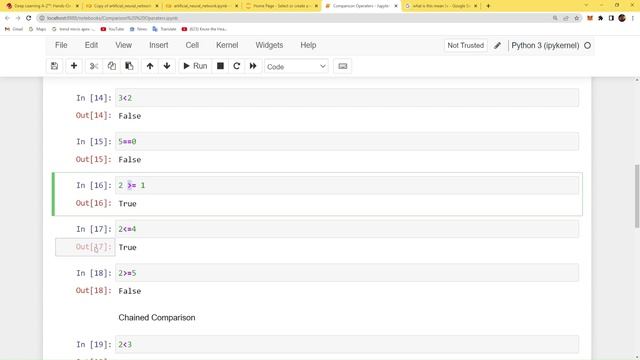Go back in browser history

(7, 18)
